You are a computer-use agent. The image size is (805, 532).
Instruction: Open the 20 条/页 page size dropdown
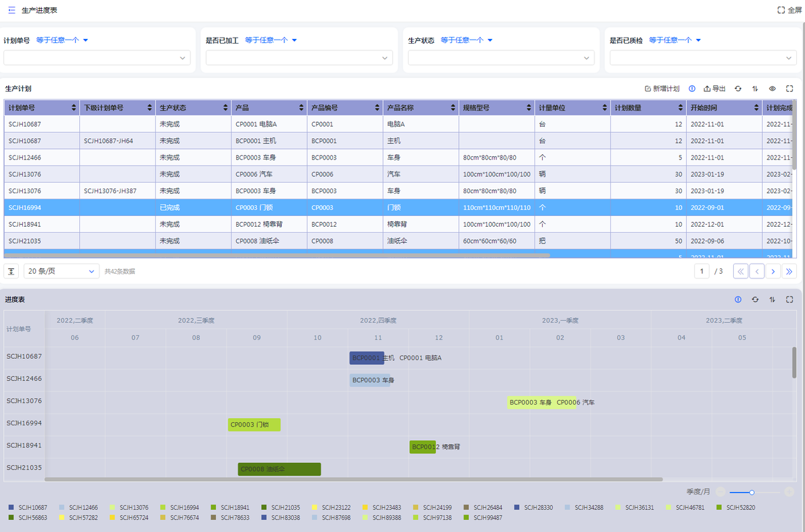pos(62,271)
